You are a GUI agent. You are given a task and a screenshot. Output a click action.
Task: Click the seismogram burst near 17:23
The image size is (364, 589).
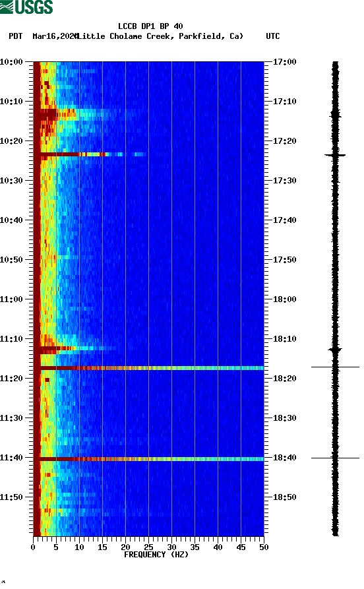click(335, 155)
